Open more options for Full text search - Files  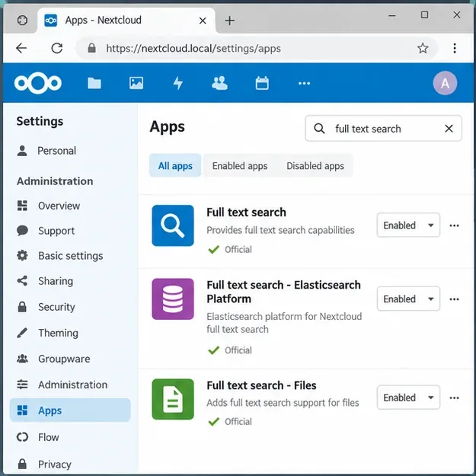click(454, 398)
